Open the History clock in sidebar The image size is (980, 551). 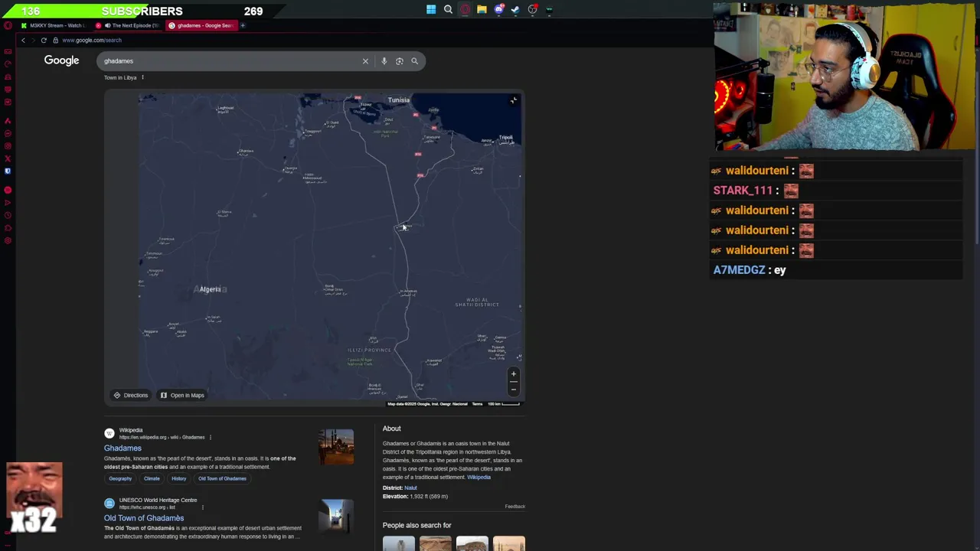click(8, 216)
